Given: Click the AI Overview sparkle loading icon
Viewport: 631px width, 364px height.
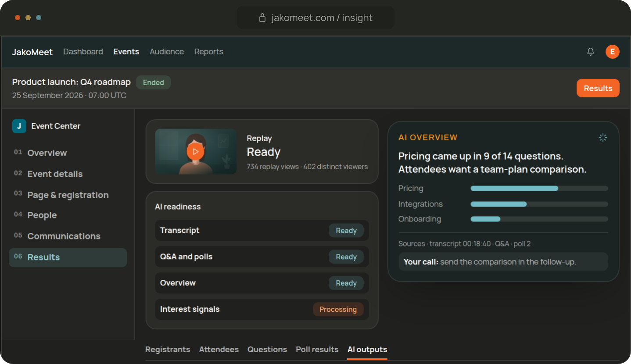Looking at the screenshot, I should coord(603,138).
